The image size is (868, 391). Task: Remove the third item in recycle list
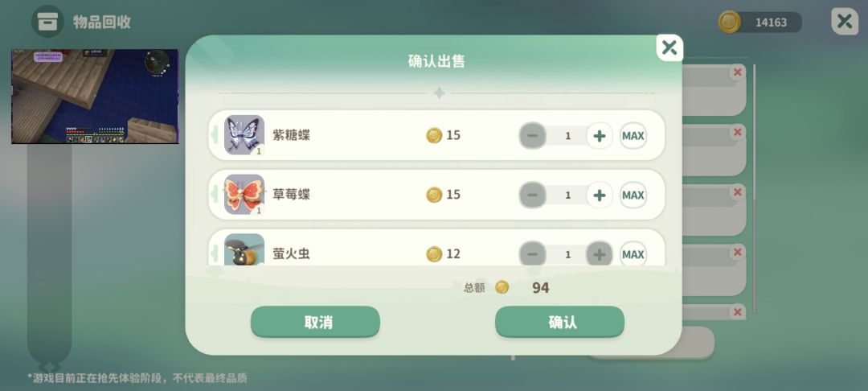[737, 192]
